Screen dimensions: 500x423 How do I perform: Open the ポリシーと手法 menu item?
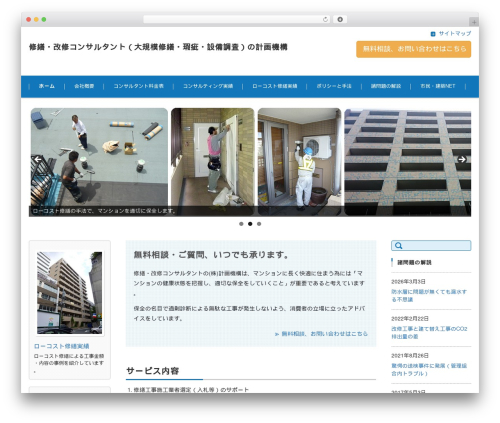coord(334,86)
